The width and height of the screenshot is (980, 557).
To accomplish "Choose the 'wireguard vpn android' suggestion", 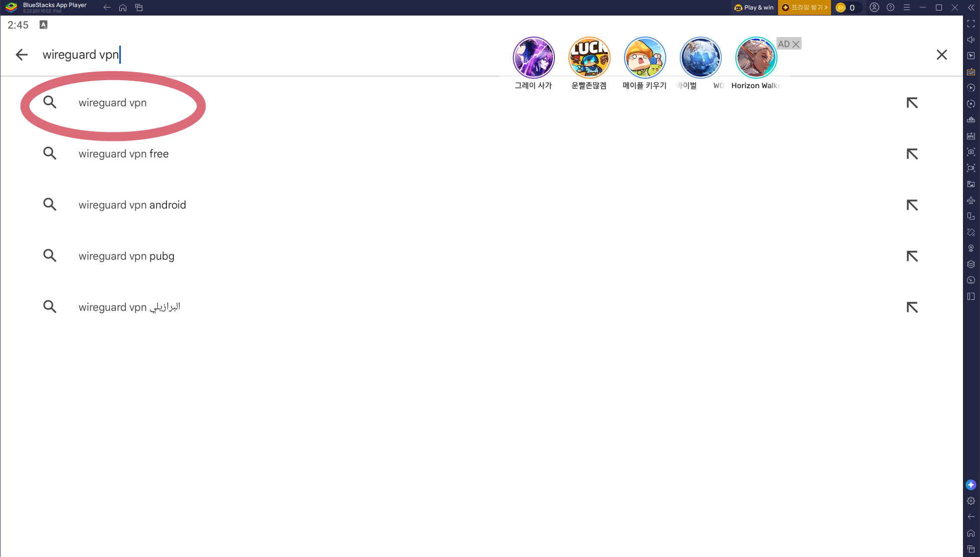I will 481,205.
